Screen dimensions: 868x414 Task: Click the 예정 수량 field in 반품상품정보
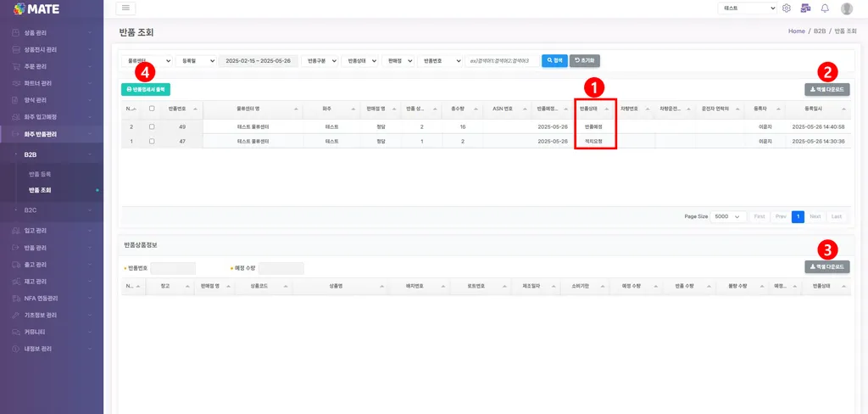click(281, 268)
